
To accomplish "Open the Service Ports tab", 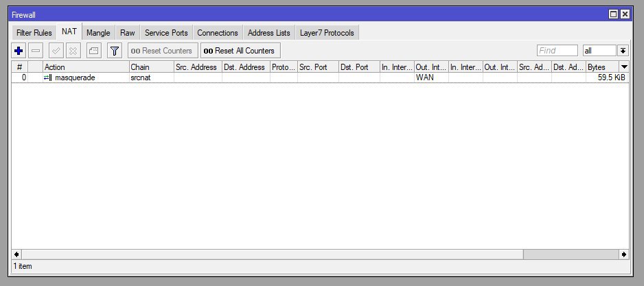I will [x=166, y=33].
